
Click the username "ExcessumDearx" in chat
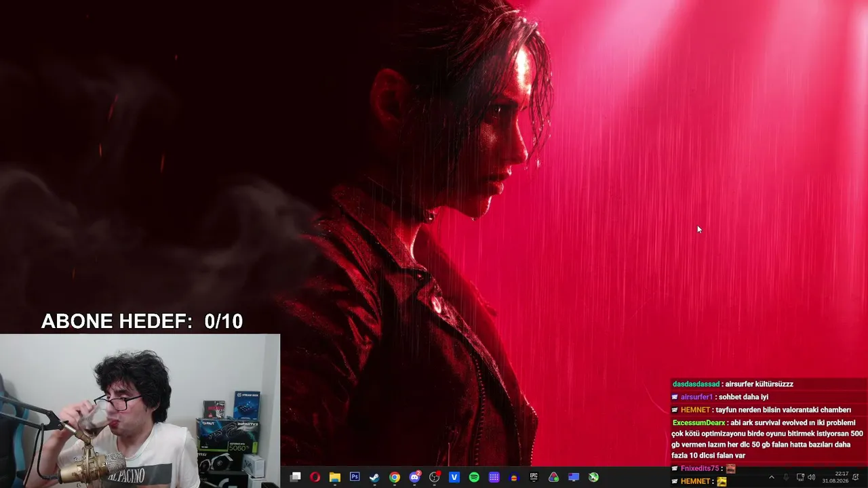click(699, 423)
